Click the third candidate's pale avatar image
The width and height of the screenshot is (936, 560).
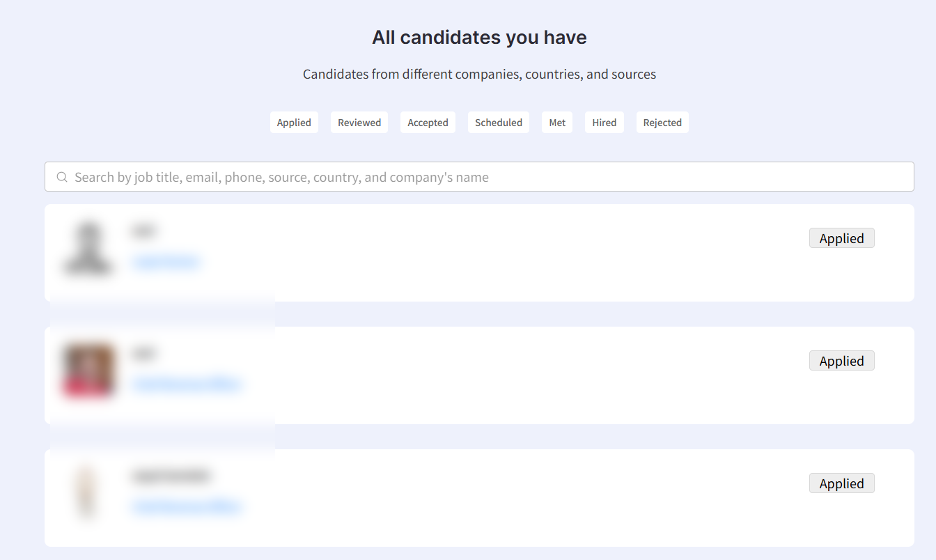[x=86, y=493]
